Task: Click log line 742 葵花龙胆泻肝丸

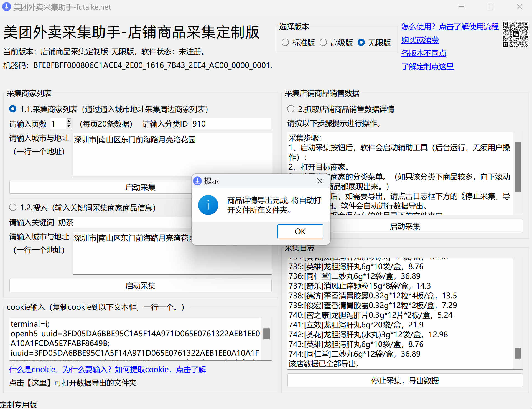Action: coord(368,334)
